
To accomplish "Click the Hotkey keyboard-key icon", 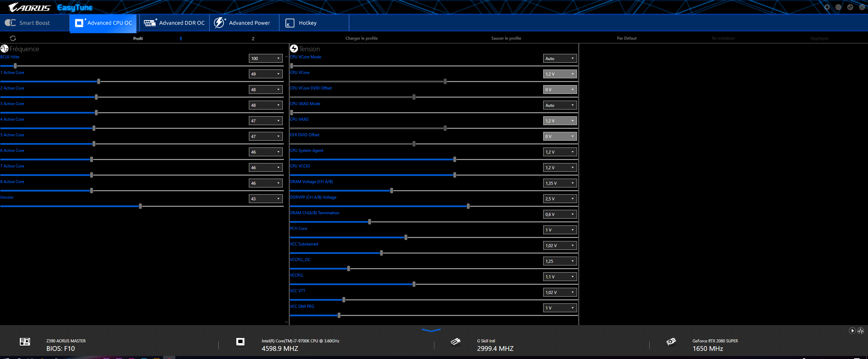I will tap(290, 23).
